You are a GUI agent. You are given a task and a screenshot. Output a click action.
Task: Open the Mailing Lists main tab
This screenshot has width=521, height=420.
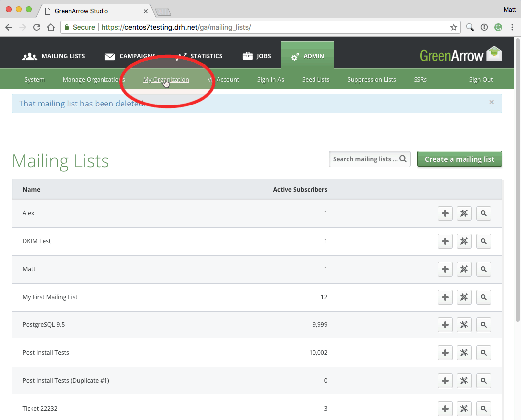click(54, 56)
